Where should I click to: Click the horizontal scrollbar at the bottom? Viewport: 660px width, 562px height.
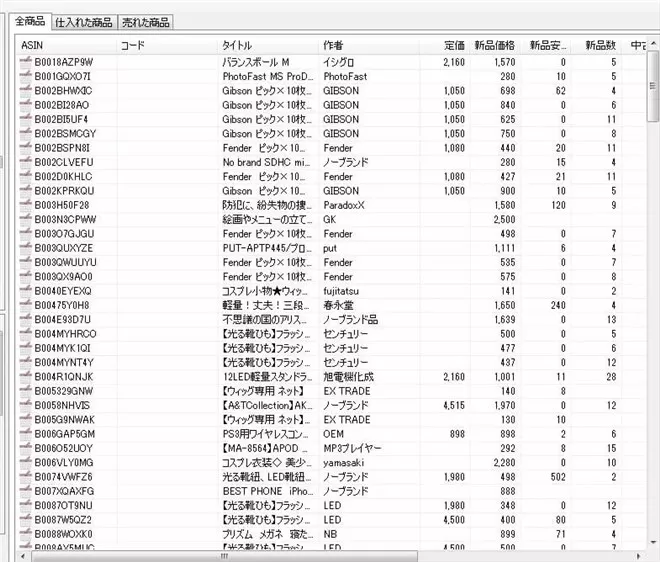tap(300, 555)
